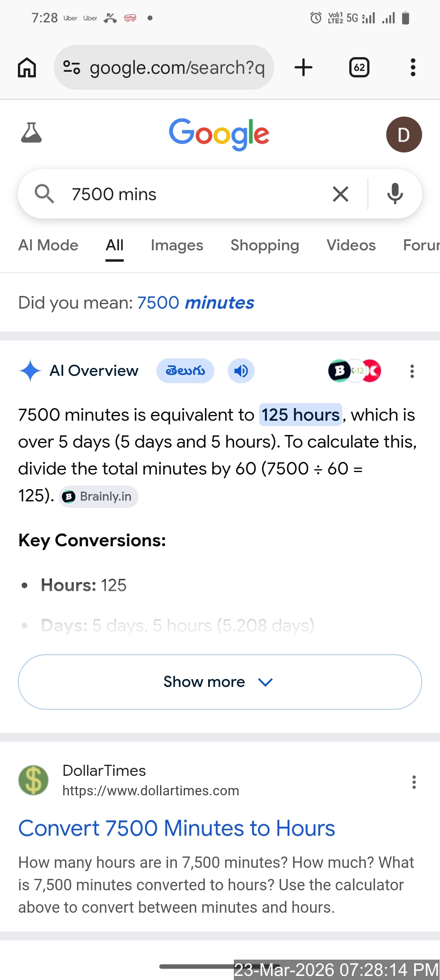Expand AI Overview with Show more
This screenshot has height=980, width=440.
(x=220, y=682)
